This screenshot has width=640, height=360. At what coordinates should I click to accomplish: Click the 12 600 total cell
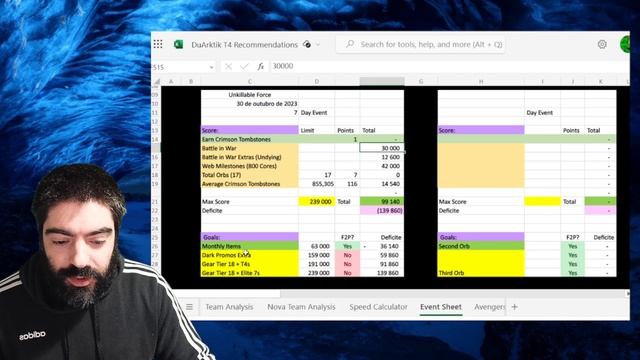pos(382,157)
